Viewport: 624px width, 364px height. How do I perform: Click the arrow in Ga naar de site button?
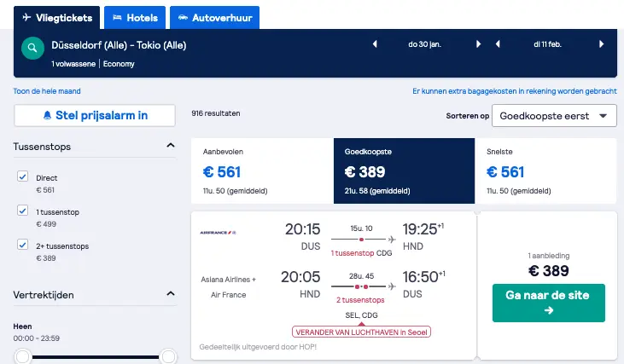tap(549, 310)
